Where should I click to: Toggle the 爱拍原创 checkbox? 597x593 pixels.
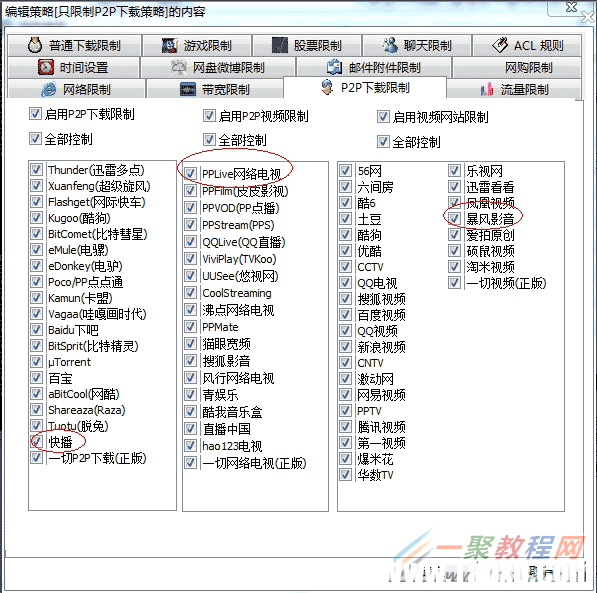click(454, 235)
